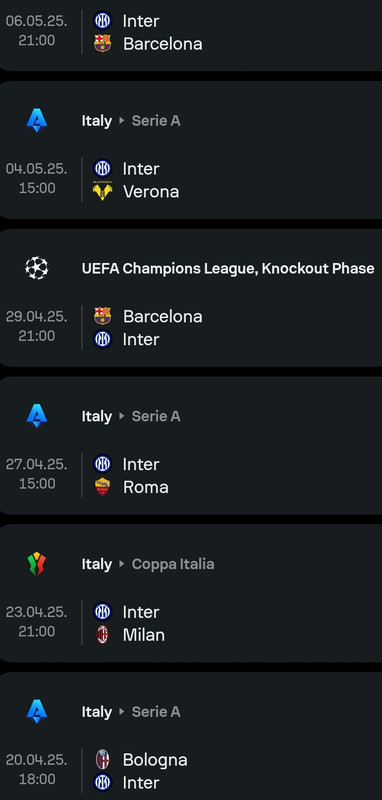Select the Italy breadcrumb beside Coppa Italia
This screenshot has width=382, height=800.
(x=96, y=564)
